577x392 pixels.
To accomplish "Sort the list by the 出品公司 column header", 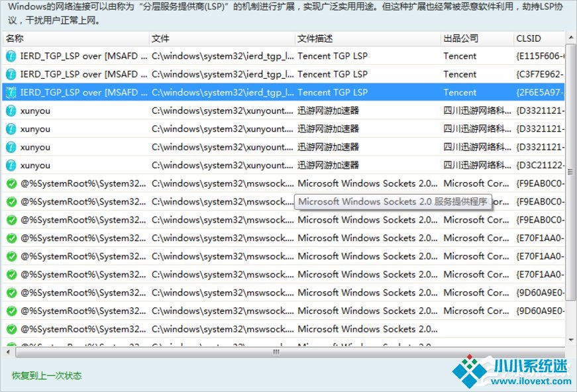I will 477,38.
